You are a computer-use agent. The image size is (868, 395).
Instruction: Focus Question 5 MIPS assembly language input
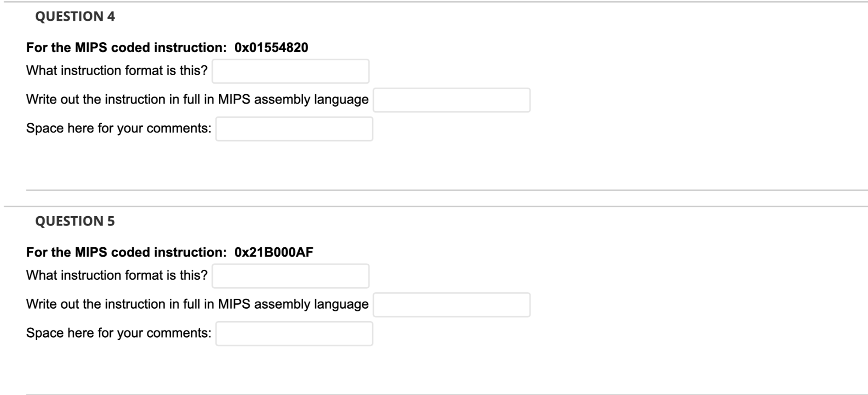click(x=451, y=305)
